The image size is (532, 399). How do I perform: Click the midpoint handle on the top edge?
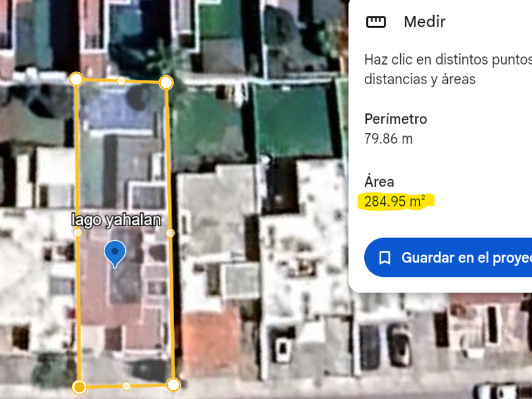pyautogui.click(x=121, y=81)
